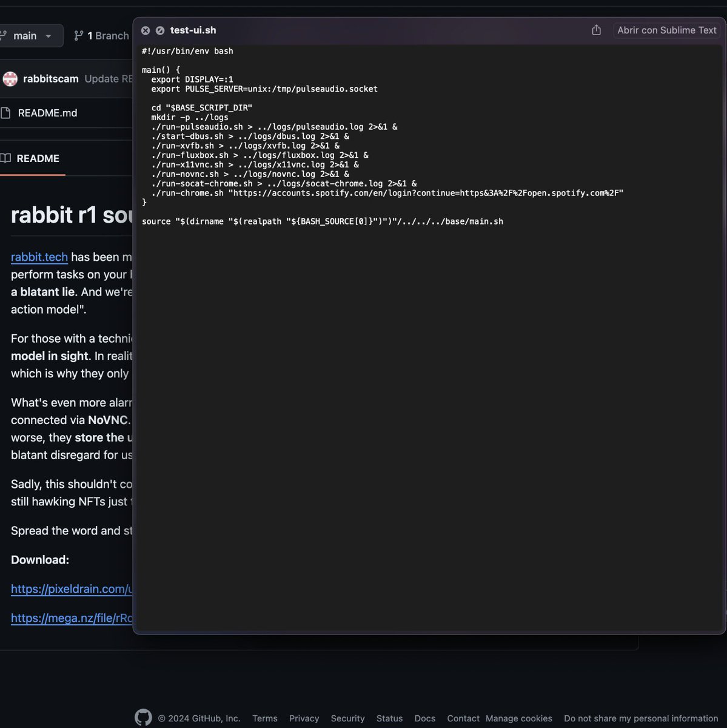Open the Docs footer link
Viewport: 727px width, 728px height.
coord(424,718)
